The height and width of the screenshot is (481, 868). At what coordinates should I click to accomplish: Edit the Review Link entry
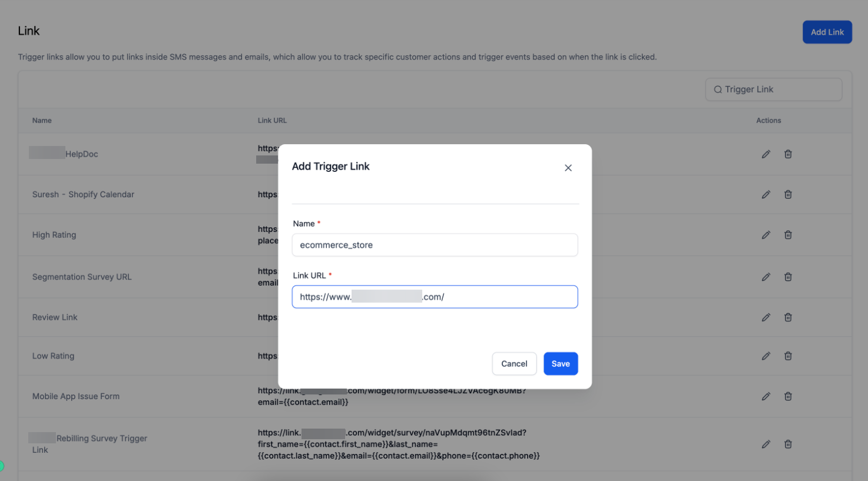pyautogui.click(x=766, y=317)
